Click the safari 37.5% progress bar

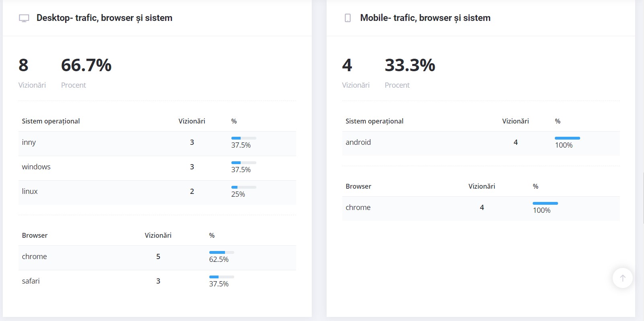pyautogui.click(x=221, y=277)
